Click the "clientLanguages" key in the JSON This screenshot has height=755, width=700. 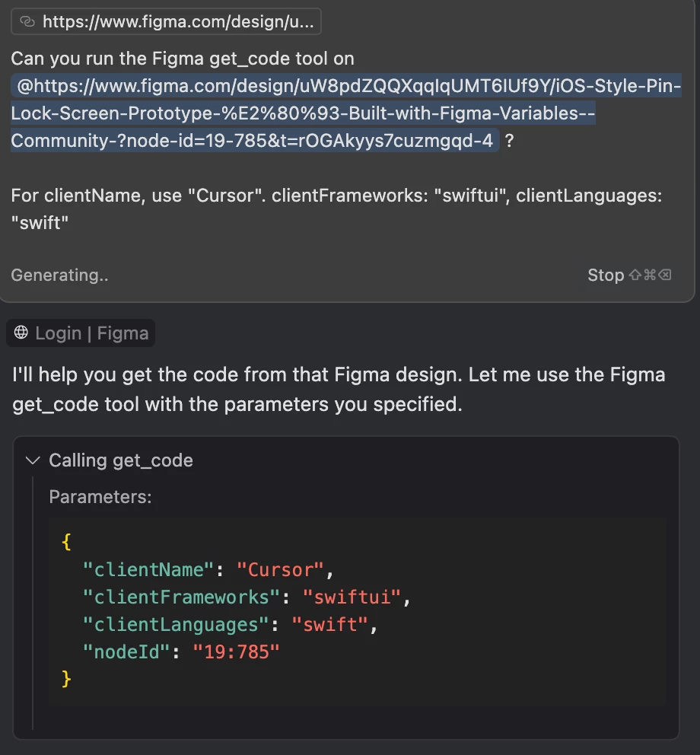(x=176, y=625)
